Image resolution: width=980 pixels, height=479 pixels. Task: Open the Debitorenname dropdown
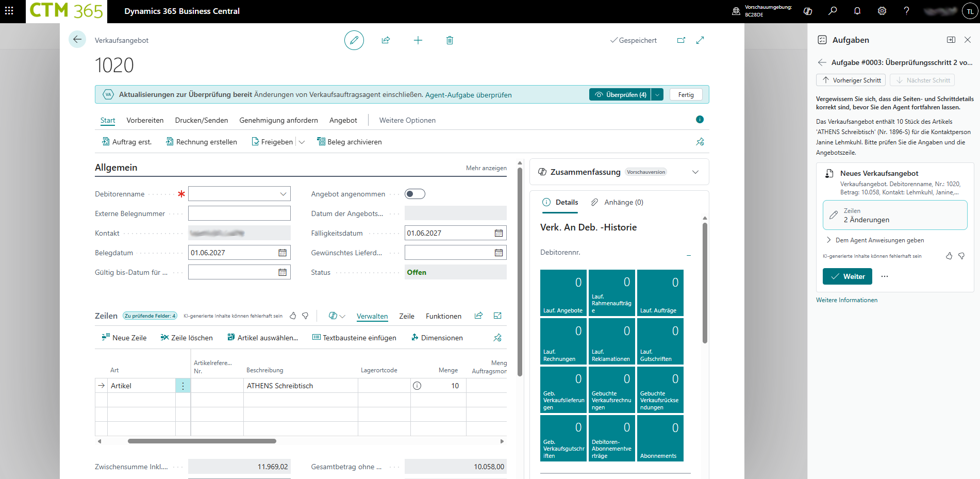283,194
